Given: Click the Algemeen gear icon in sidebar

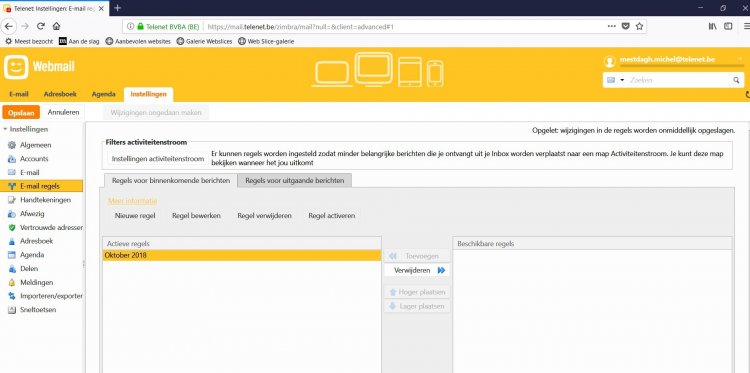Looking at the screenshot, I should [x=12, y=145].
